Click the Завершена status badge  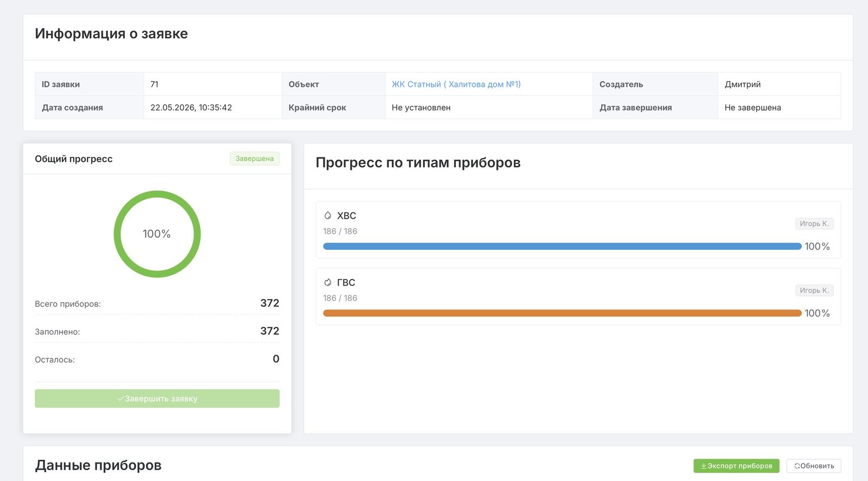pos(254,159)
